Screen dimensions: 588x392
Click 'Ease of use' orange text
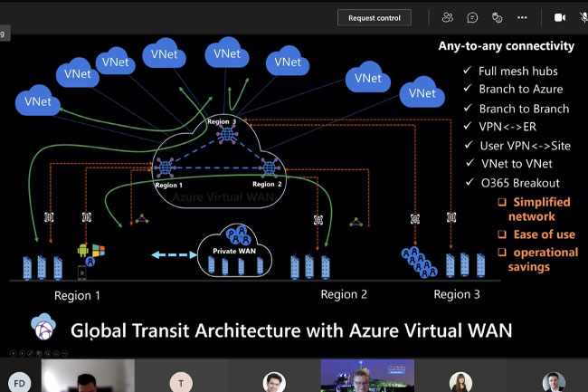point(544,234)
